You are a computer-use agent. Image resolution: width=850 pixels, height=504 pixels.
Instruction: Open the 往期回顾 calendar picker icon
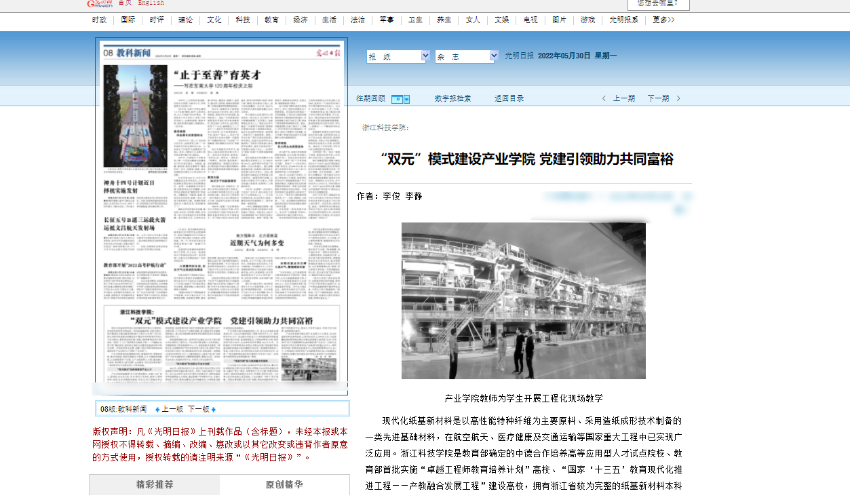401,99
